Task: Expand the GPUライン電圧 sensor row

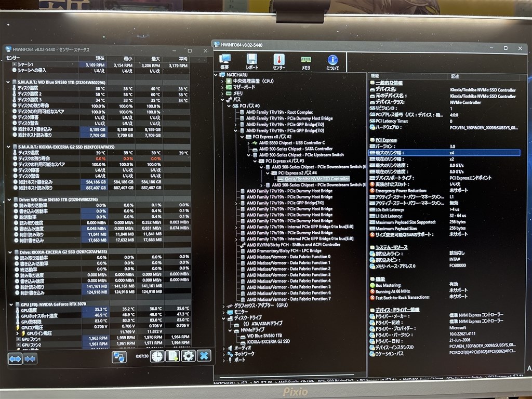Action: click(18, 333)
